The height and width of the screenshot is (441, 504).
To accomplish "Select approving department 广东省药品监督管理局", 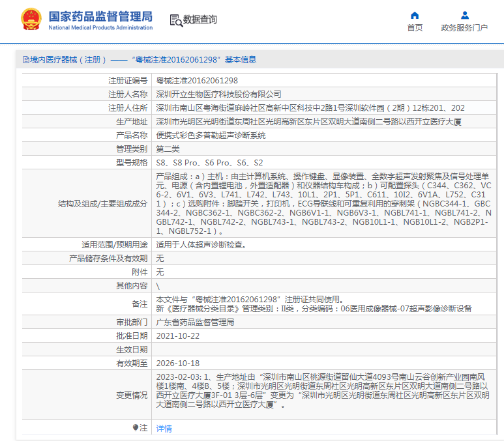I will tap(195, 322).
